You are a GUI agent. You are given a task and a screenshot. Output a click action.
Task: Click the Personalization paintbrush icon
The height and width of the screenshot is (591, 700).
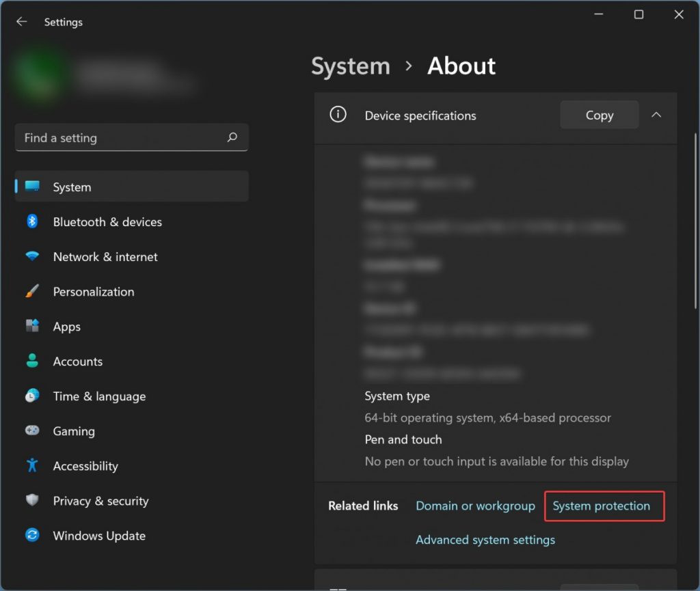pos(32,291)
